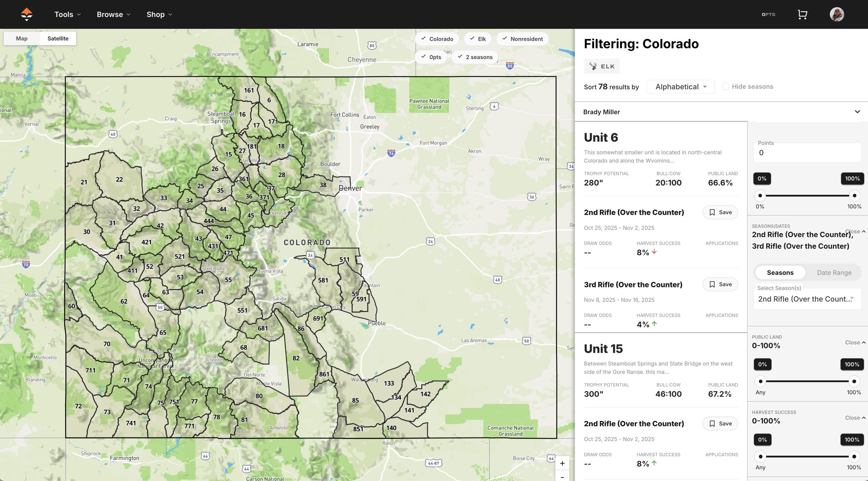Open the Select Season(s) dropdown

point(807,299)
